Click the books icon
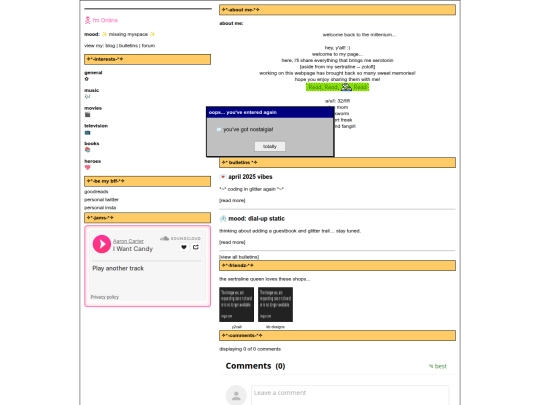540x405 pixels. click(87, 150)
